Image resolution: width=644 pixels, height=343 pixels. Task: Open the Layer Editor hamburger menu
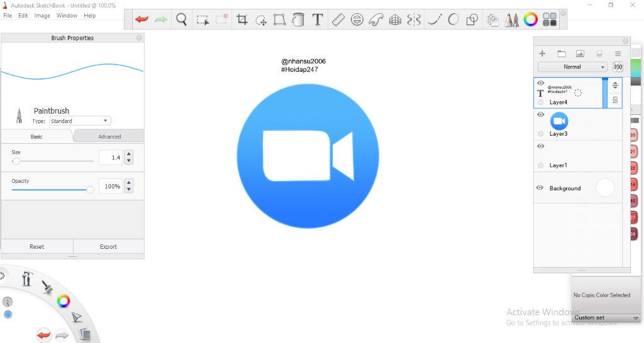(618, 54)
